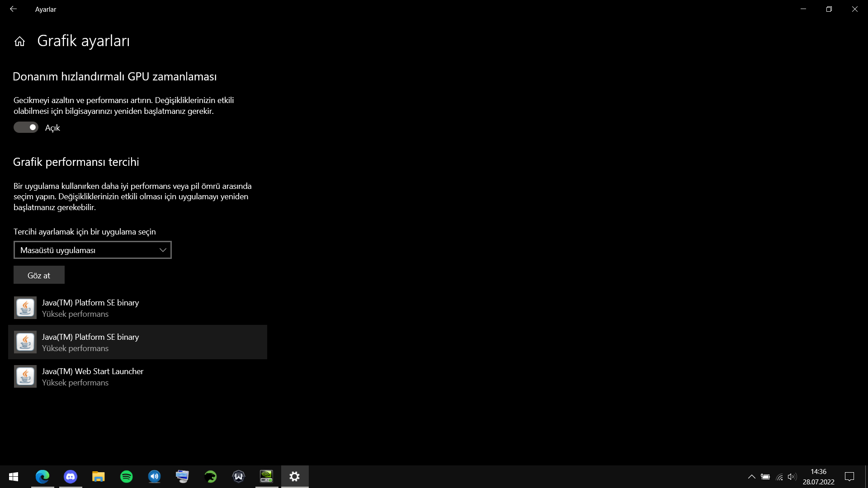Click the Home icon beside Grafik ayarları
The image size is (868, 488).
tap(19, 42)
